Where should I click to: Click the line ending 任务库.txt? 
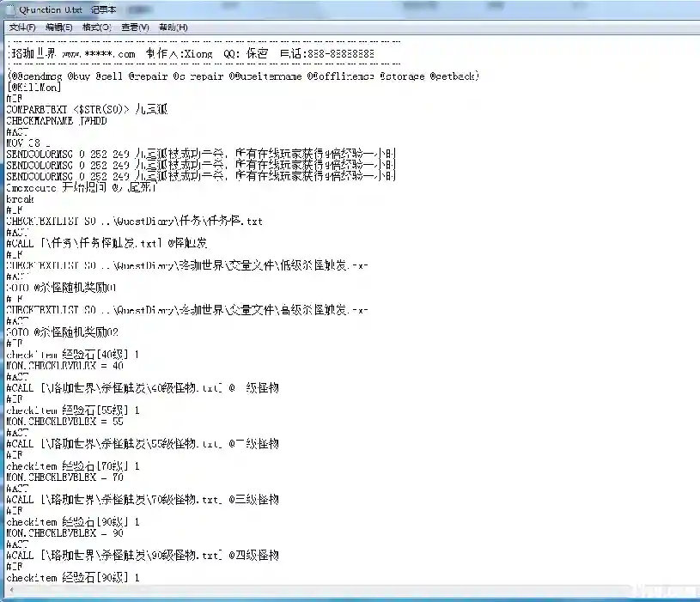(x=134, y=221)
